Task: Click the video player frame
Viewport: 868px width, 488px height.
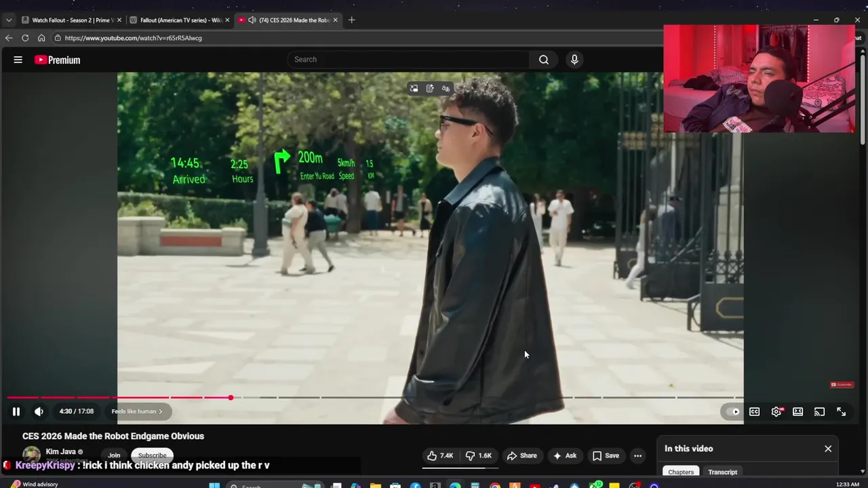Action: pos(430,248)
